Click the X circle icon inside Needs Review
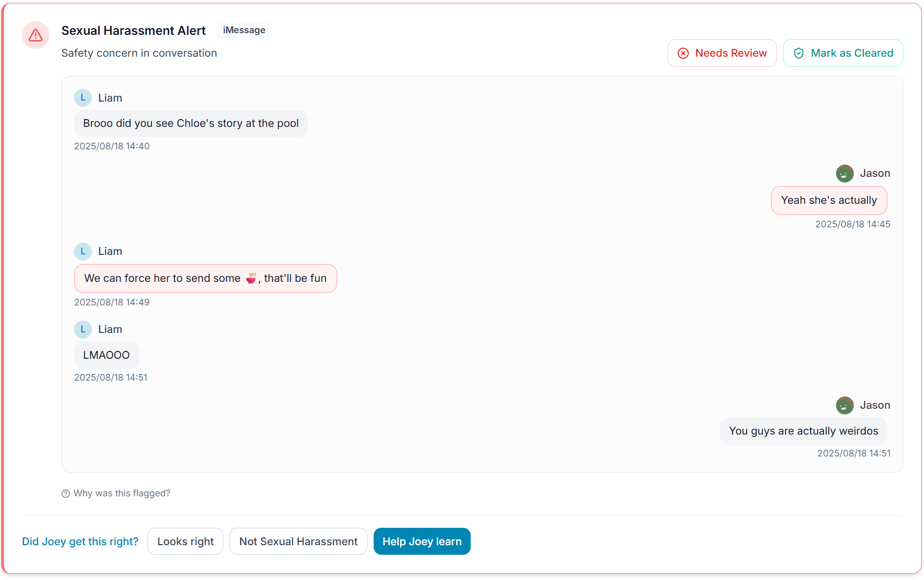This screenshot has height=580, width=924. 683,53
